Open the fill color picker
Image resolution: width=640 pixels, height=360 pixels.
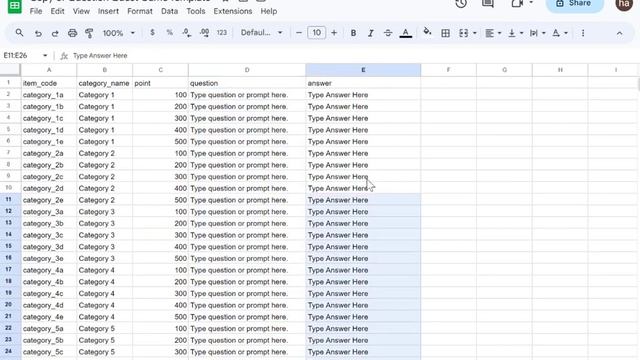coord(427,32)
